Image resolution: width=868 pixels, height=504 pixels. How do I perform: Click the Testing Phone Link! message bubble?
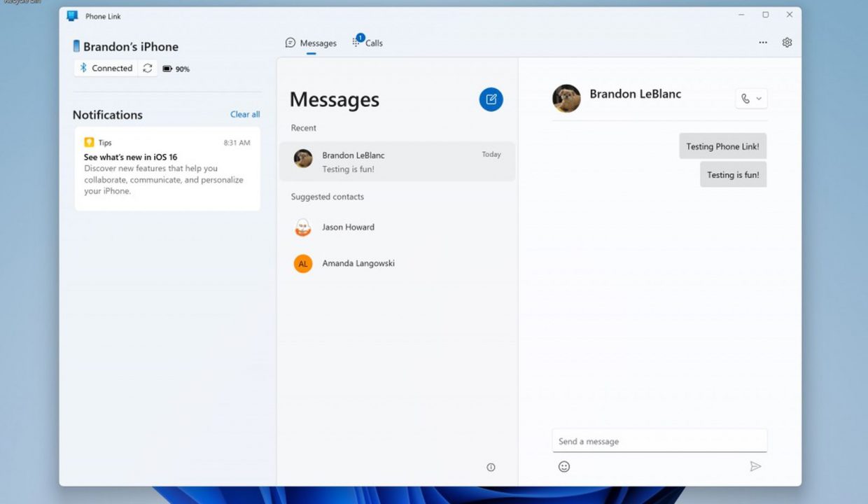(722, 146)
